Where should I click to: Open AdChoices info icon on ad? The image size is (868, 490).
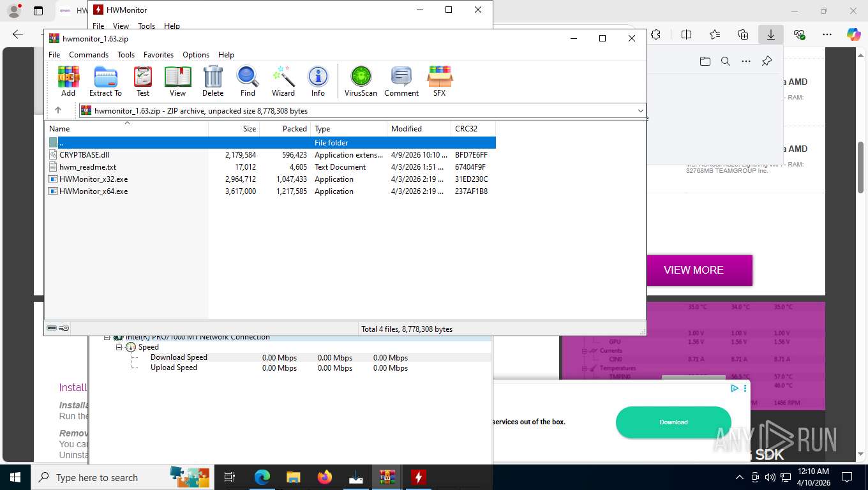click(735, 388)
